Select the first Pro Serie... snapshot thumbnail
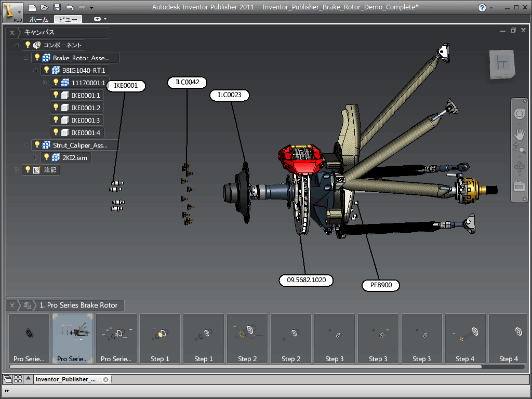 tap(29, 338)
